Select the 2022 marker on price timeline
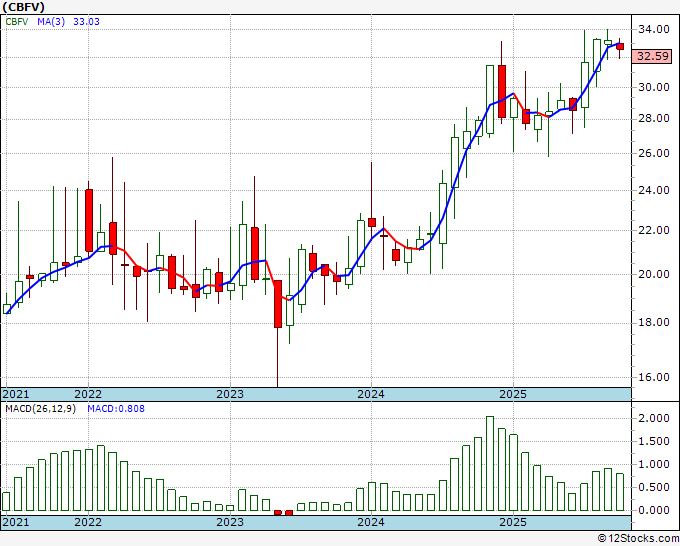This screenshot has height=546, width=680. pos(88,394)
